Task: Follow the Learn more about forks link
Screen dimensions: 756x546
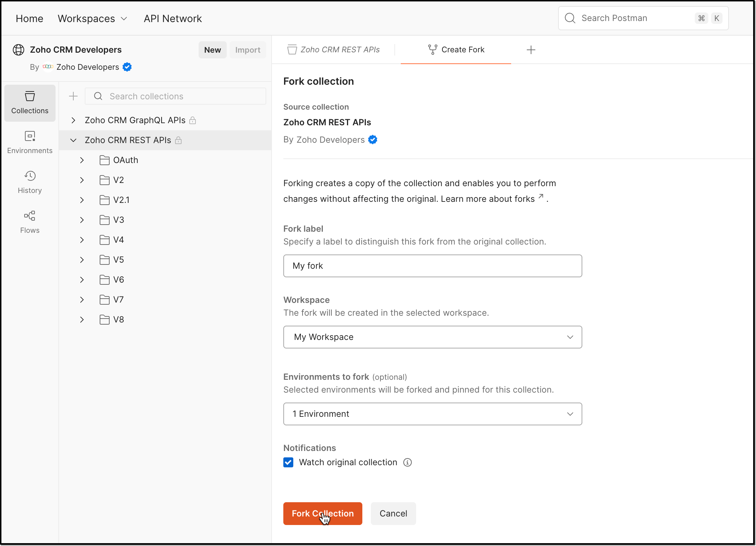Action: pos(488,199)
